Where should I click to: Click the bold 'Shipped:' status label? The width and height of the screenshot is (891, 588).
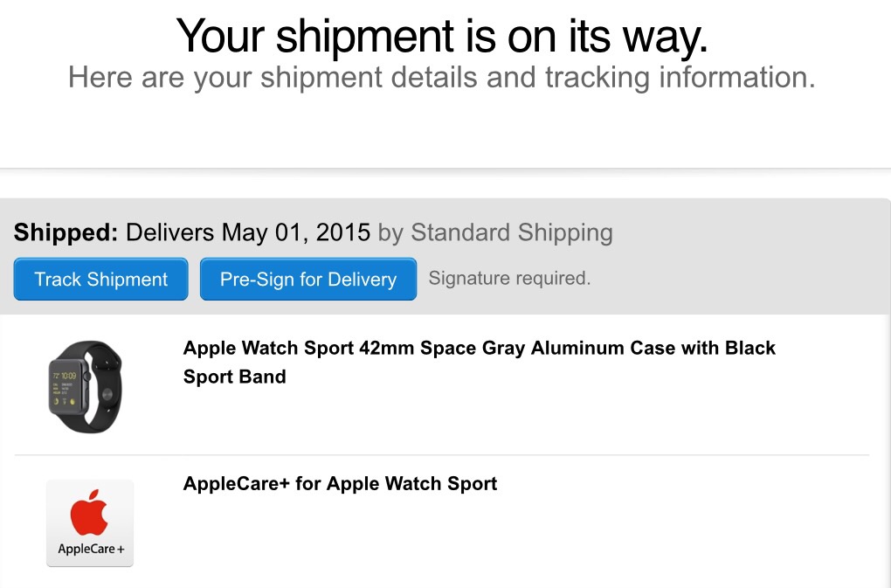coord(66,233)
